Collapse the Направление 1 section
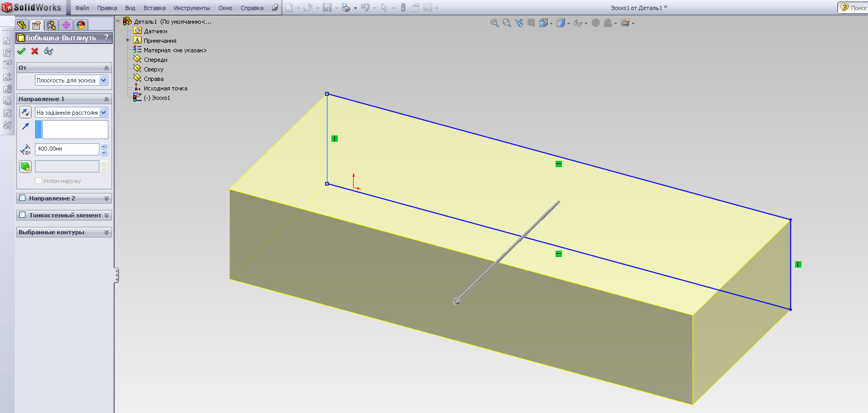868x413 pixels. [x=106, y=99]
